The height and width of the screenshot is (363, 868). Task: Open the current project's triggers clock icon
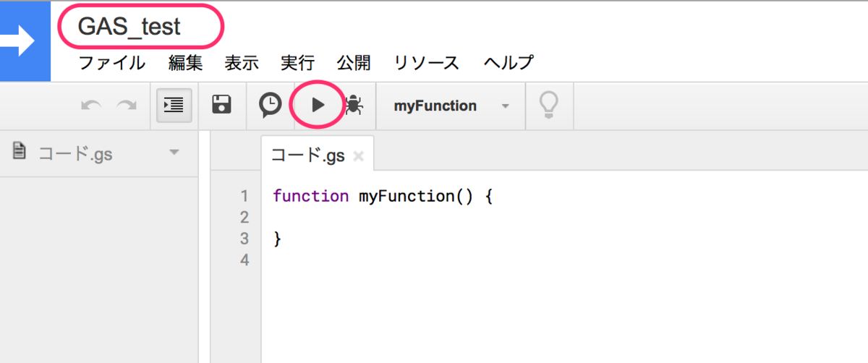point(271,106)
